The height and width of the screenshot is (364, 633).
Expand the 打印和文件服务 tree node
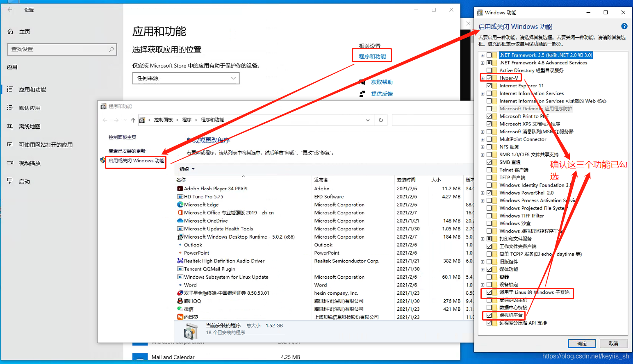click(x=483, y=239)
